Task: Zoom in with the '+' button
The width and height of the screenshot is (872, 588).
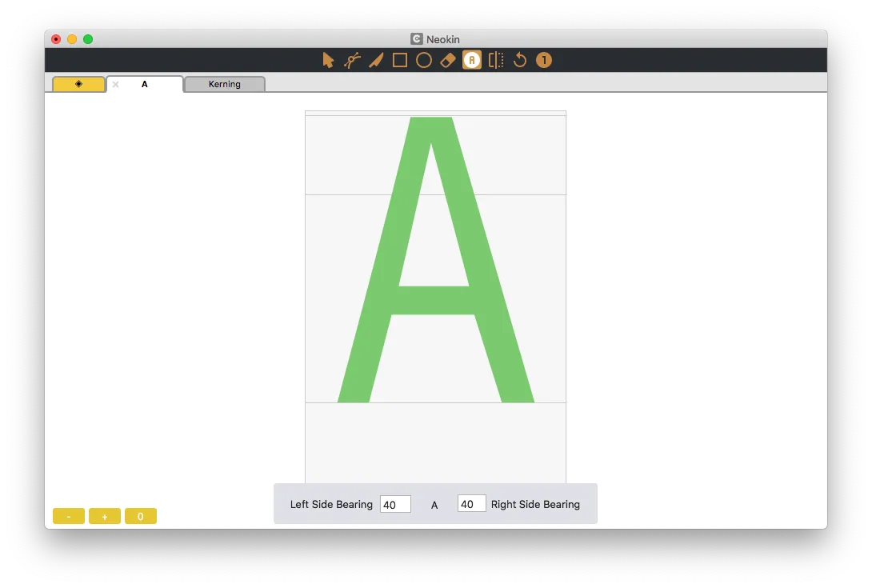Action: point(104,516)
